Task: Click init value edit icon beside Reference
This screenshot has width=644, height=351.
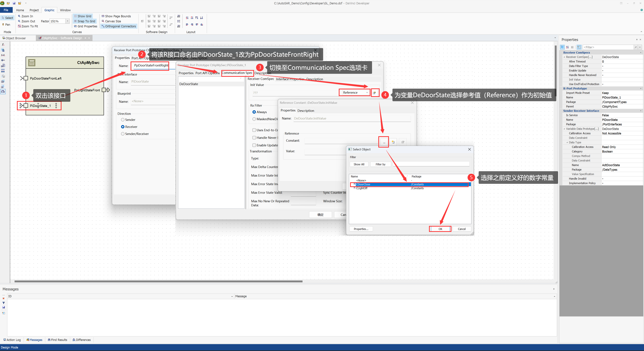Action: coord(375,93)
